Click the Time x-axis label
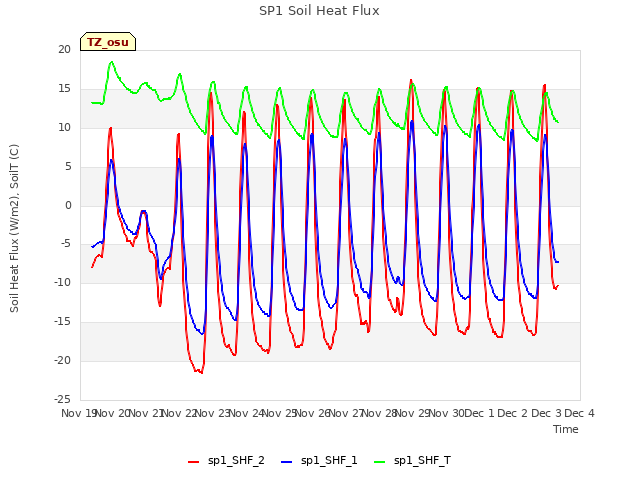This screenshot has height=480, width=640. point(566,429)
